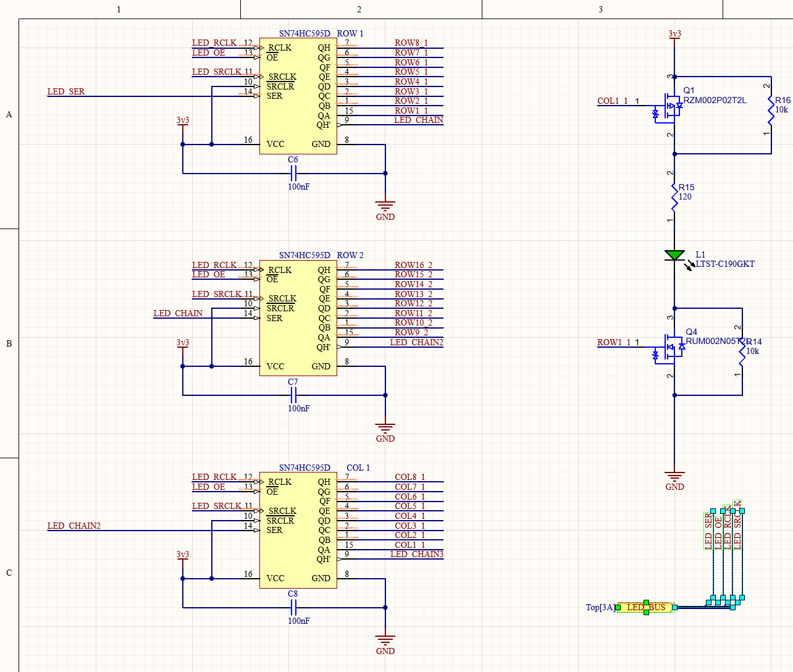Click the COL2_1 net label
The width and height of the screenshot is (793, 672).
point(410,535)
